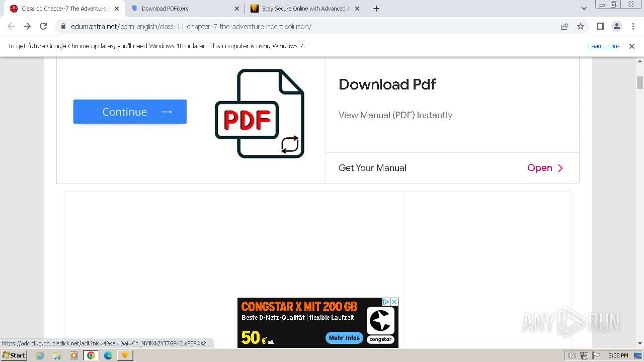This screenshot has height=362, width=644.
Task: Click the Download Pdf heading
Action: 387,84
